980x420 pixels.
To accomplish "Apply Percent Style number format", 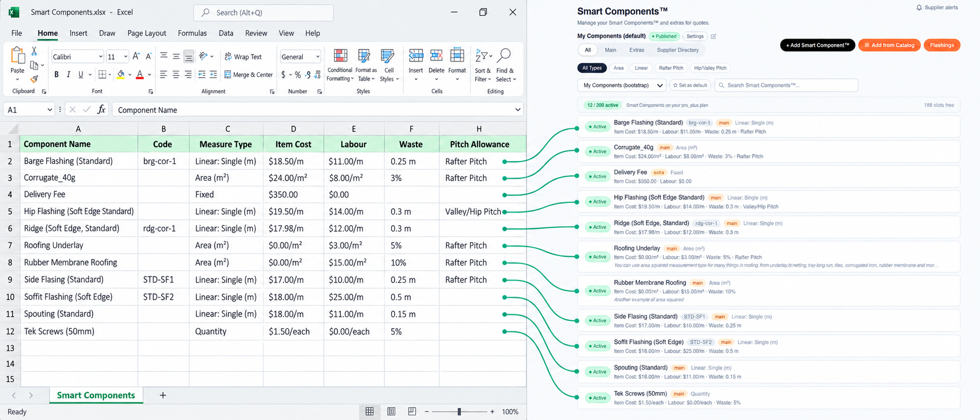I will (298, 75).
